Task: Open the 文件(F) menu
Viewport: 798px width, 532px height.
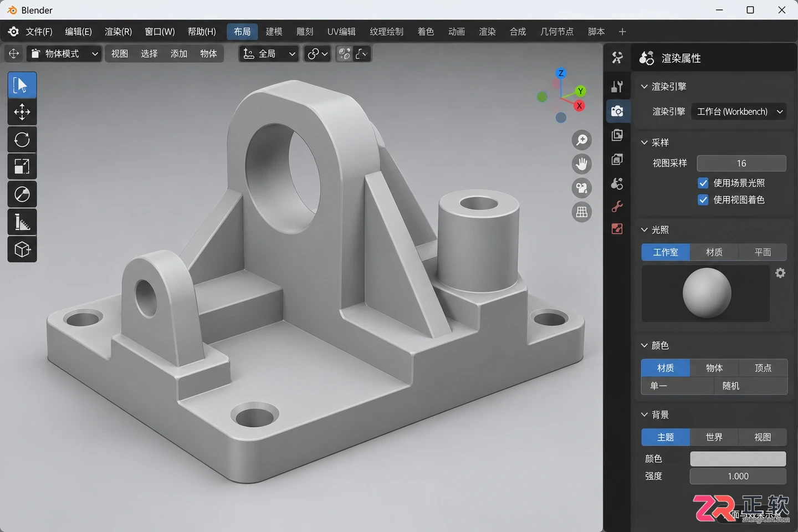Action: point(39,32)
